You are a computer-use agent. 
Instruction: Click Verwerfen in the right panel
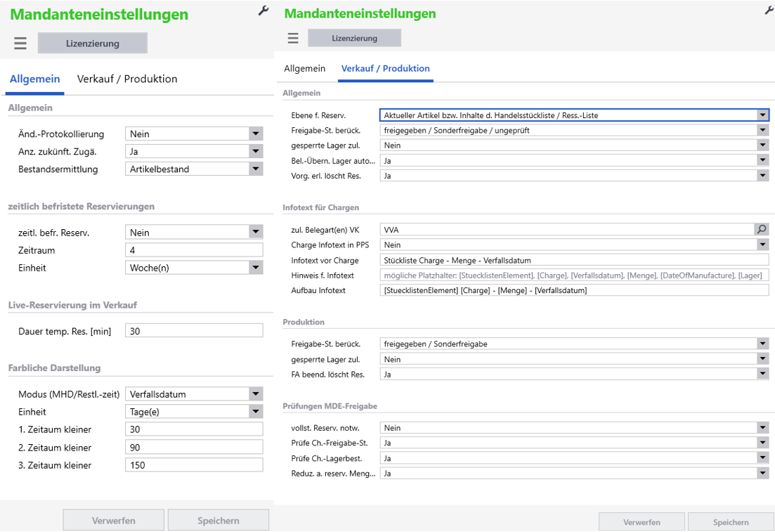click(x=642, y=522)
